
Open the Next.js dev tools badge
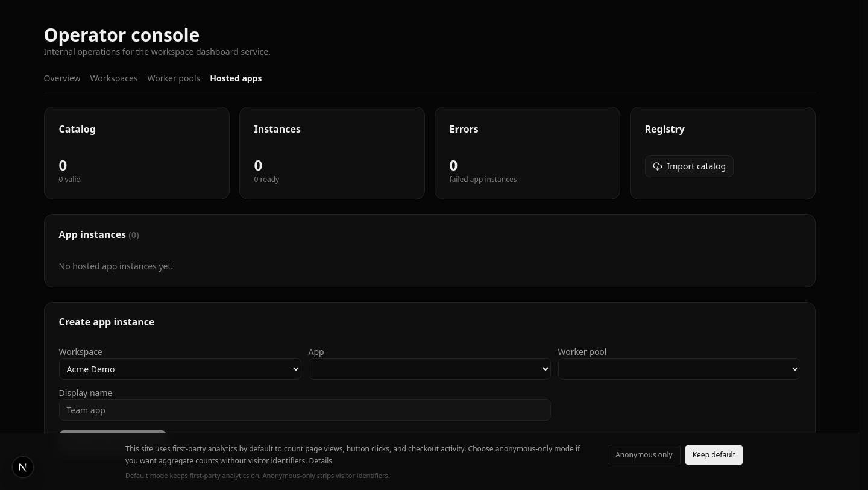click(23, 467)
